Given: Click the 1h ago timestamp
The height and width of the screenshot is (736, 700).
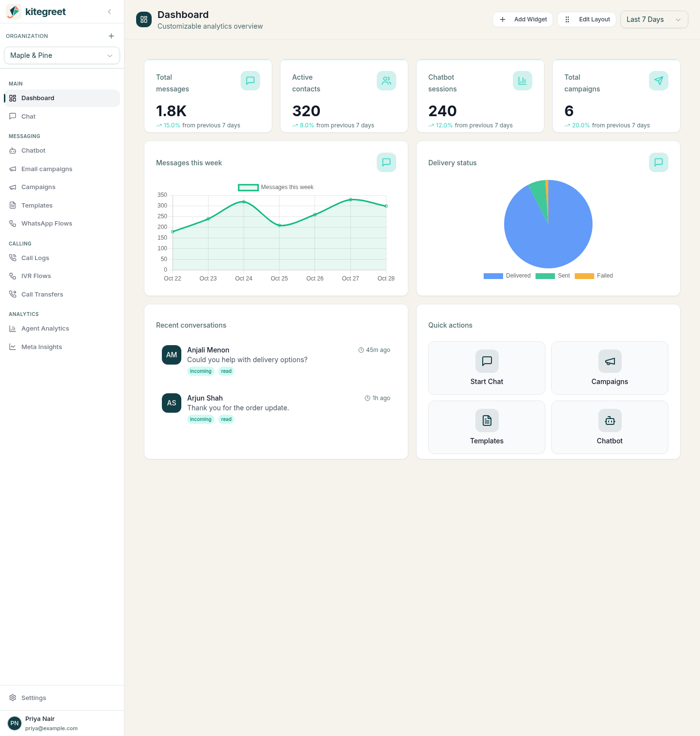Looking at the screenshot, I should coord(378,398).
